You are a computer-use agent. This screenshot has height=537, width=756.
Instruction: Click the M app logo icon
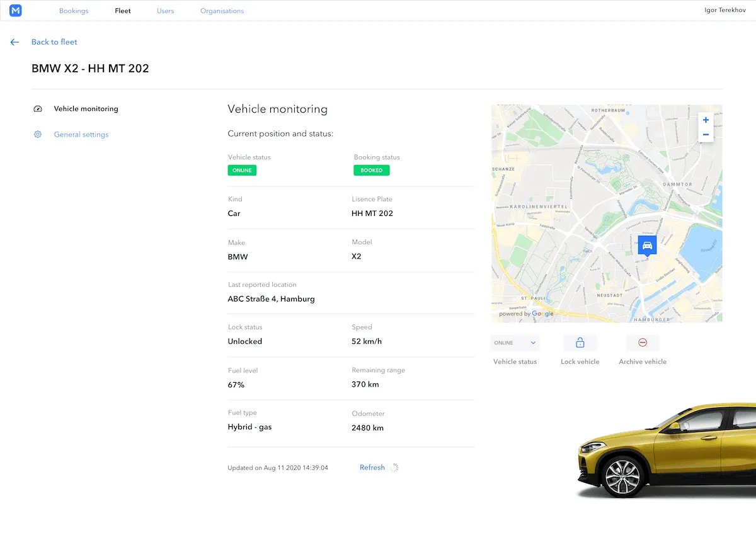[15, 10]
